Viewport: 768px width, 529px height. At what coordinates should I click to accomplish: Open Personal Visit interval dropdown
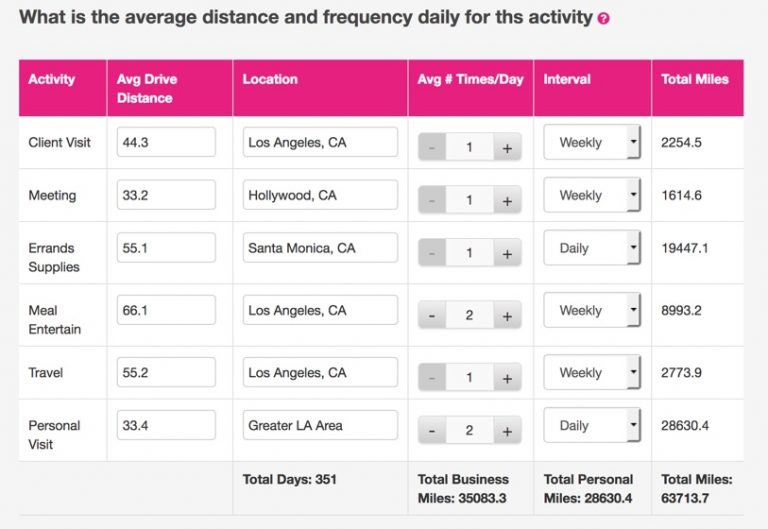591,426
